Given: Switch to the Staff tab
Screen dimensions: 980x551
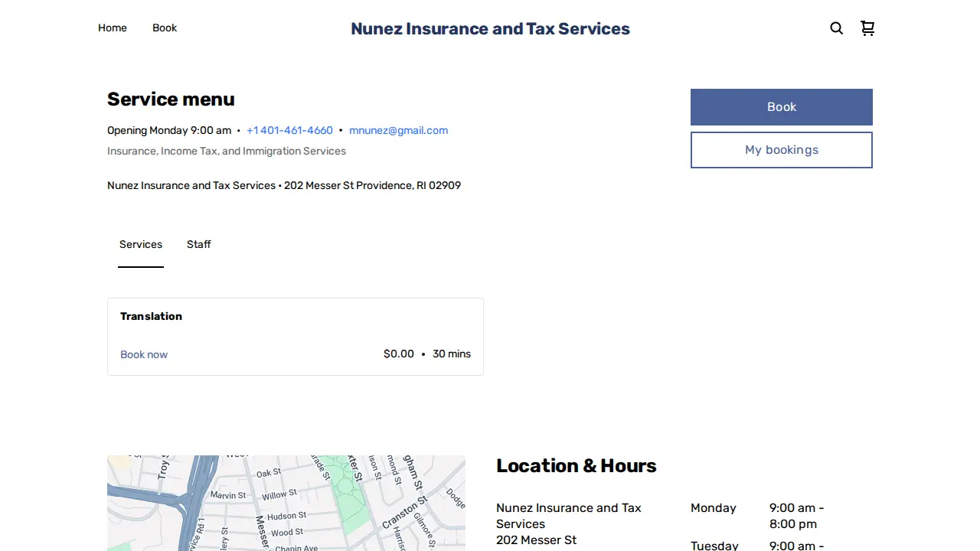Looking at the screenshot, I should [x=199, y=245].
